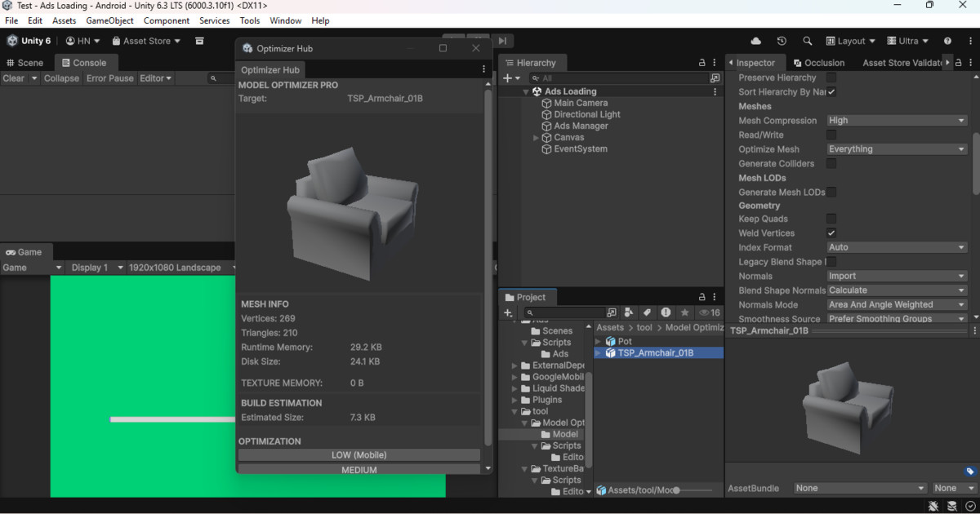Open the Optimize Mesh dropdown set to Everything
Viewport: 980px width, 514px height.
point(897,149)
